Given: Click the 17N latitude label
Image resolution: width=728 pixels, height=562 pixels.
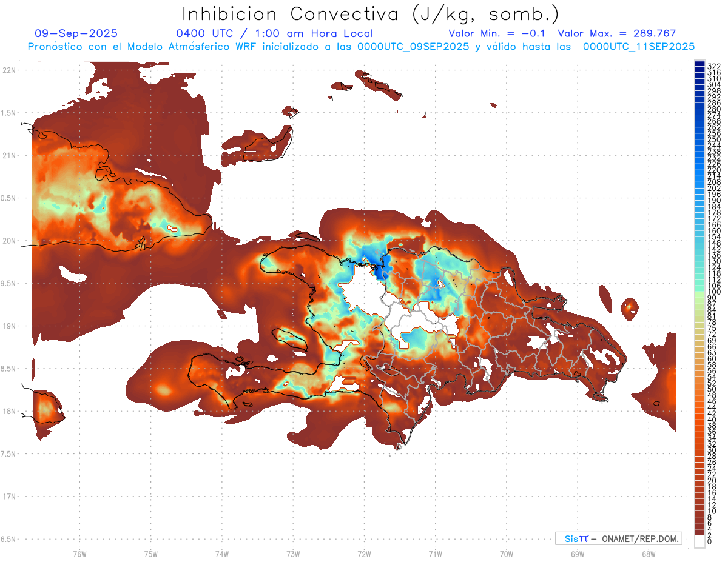Looking at the screenshot, I should (x=9, y=497).
